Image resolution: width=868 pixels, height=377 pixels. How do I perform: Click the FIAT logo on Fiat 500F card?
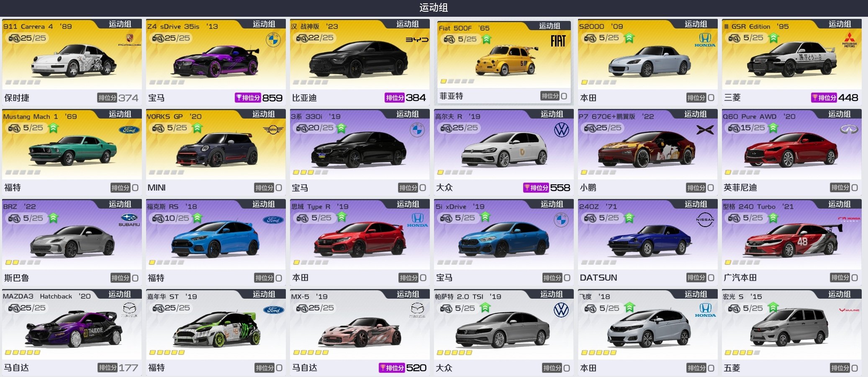click(x=558, y=41)
